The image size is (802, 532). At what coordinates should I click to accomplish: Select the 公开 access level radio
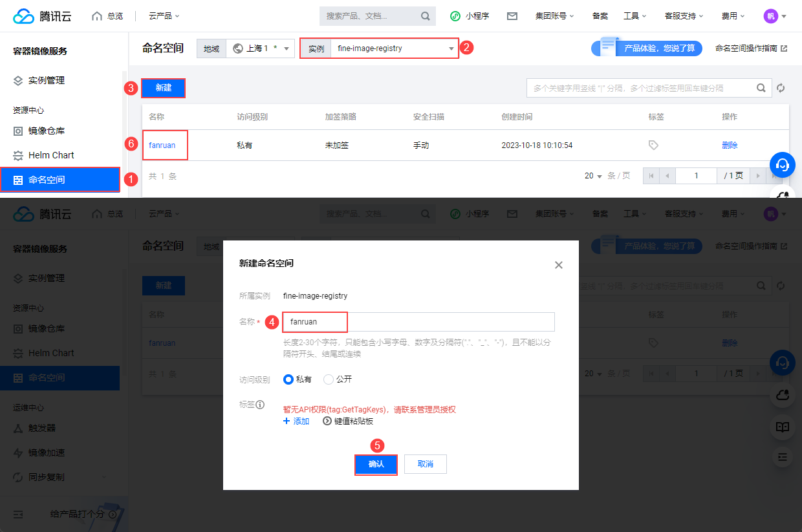coord(329,379)
